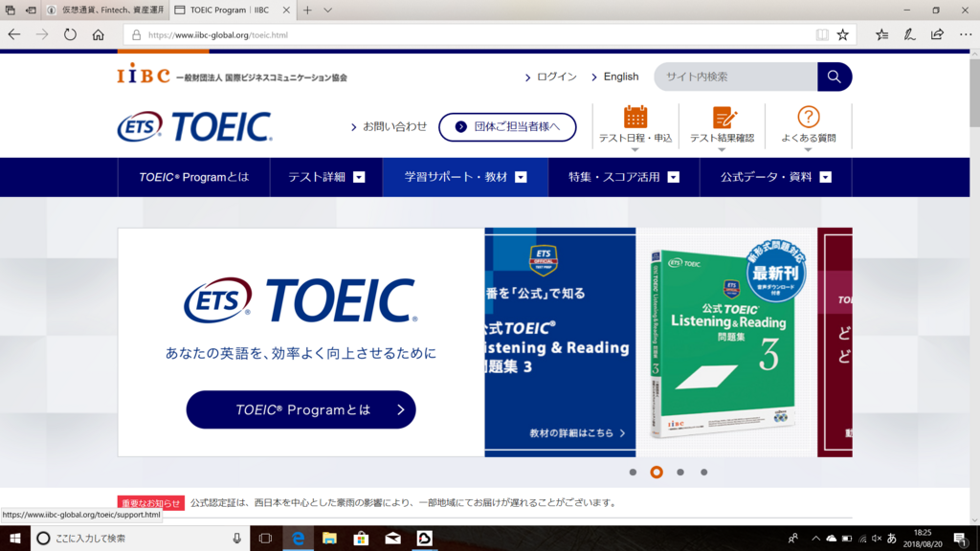Select the fourth carousel dot

point(703,473)
